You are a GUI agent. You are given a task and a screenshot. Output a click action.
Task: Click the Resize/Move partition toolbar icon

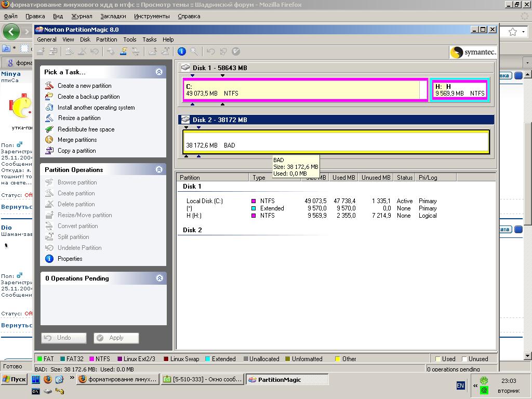41,51
